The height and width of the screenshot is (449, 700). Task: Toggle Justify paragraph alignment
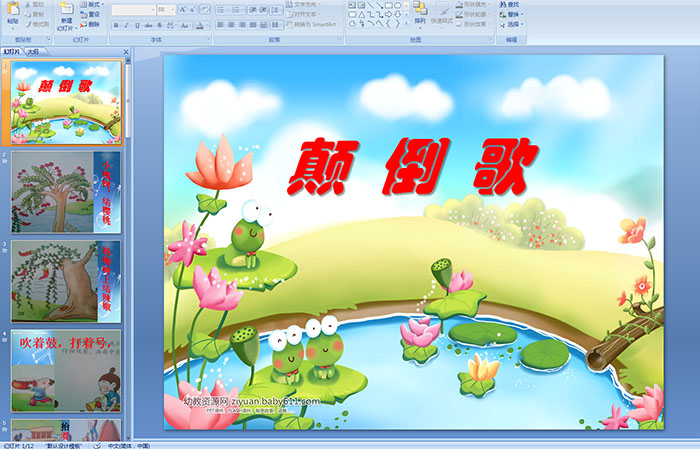[x=253, y=25]
